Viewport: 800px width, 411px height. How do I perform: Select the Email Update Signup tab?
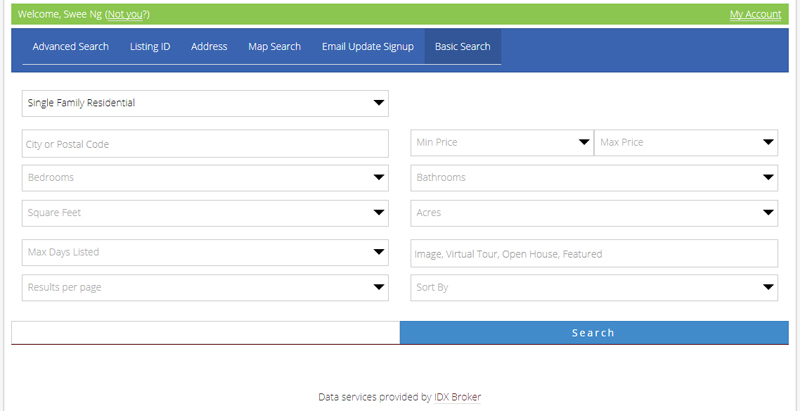pyautogui.click(x=367, y=47)
